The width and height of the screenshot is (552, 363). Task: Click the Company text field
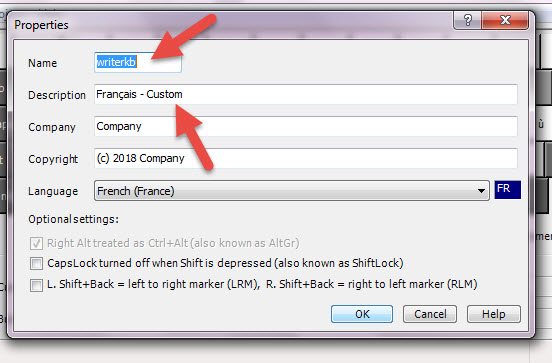(306, 126)
